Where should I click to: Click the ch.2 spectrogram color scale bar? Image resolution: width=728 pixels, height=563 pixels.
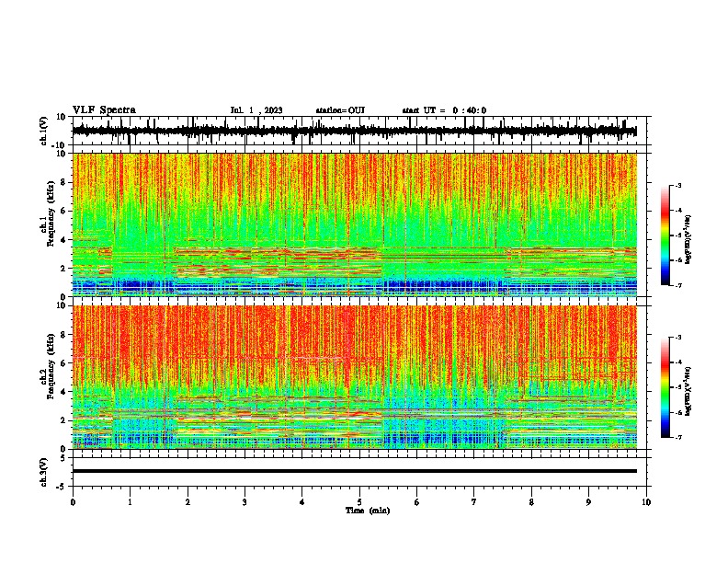(665, 387)
